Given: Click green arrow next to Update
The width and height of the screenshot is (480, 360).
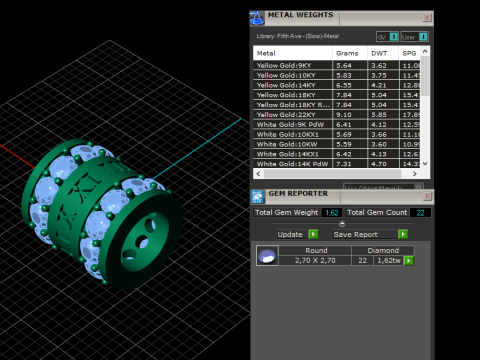Looking at the screenshot, I should [313, 234].
